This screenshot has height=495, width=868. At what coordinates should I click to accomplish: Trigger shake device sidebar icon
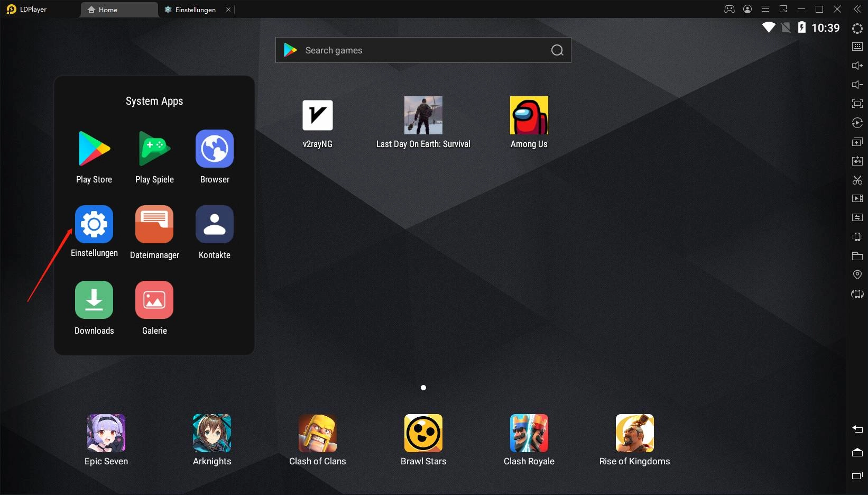pyautogui.click(x=857, y=237)
